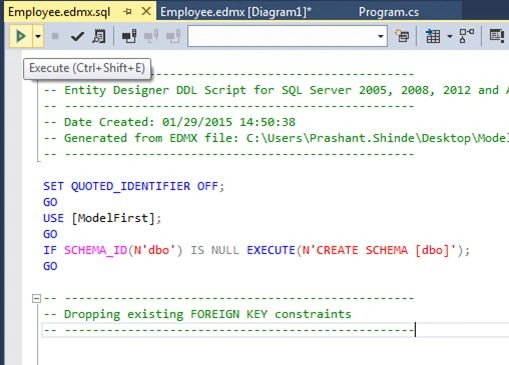Click the 'Entity Designer DDL Script' comment line

point(276,90)
